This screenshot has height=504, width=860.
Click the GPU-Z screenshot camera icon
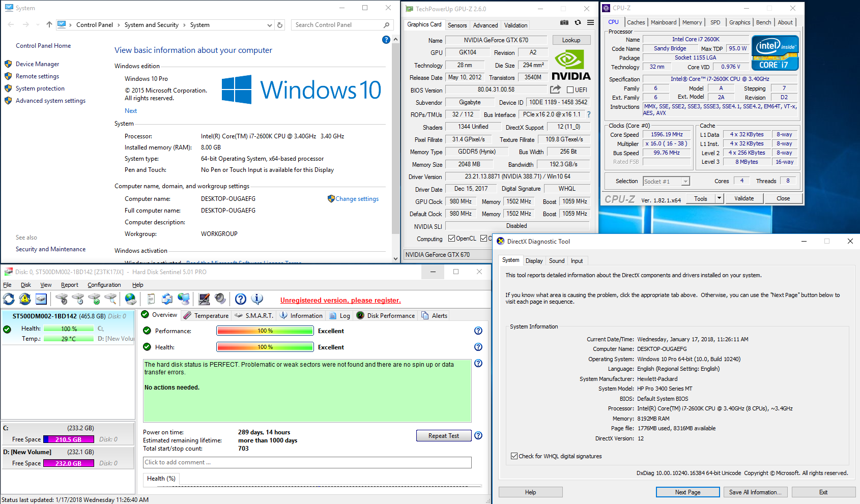pyautogui.click(x=564, y=22)
